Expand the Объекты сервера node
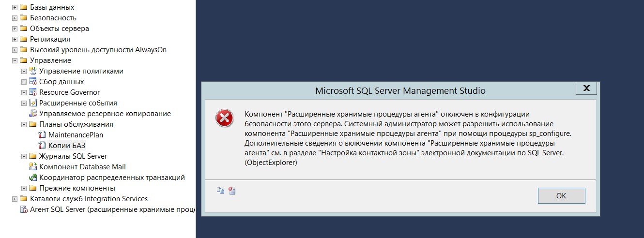 [x=15, y=29]
